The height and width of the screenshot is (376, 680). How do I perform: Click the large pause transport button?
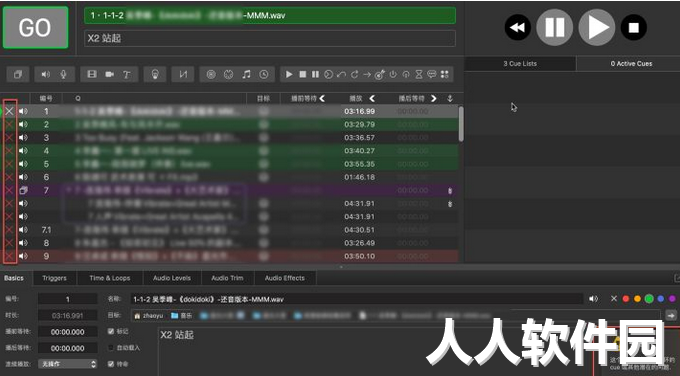point(554,27)
